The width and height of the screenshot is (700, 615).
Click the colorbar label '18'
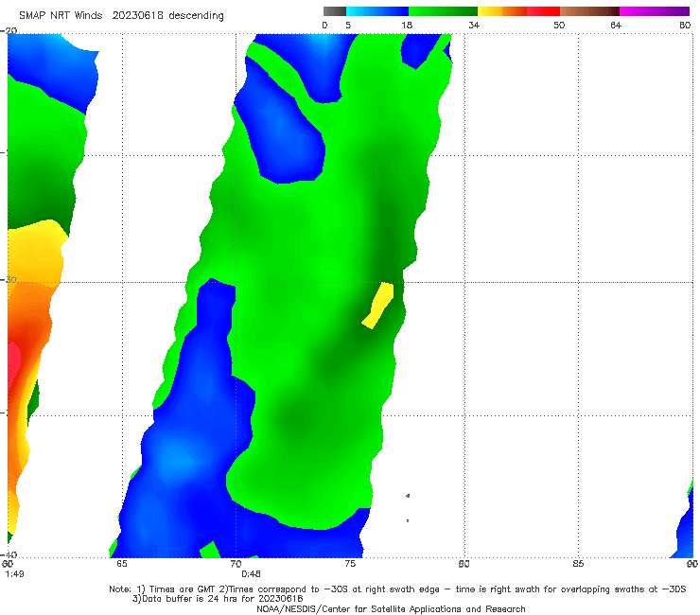click(x=407, y=26)
